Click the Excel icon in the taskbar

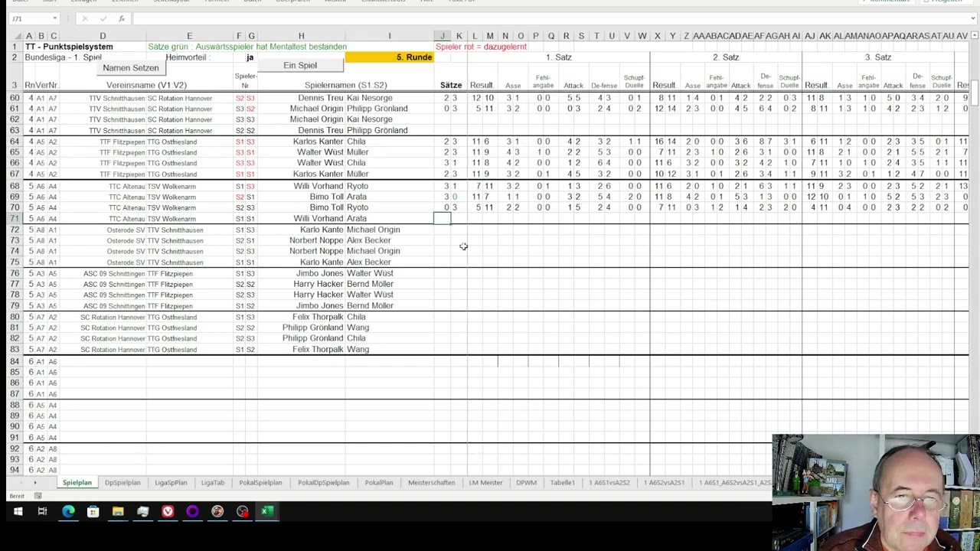[267, 511]
